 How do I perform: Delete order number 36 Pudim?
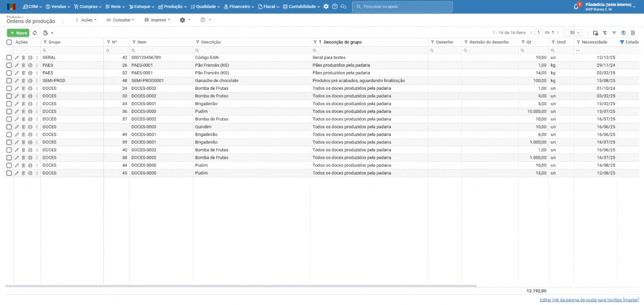(x=23, y=112)
